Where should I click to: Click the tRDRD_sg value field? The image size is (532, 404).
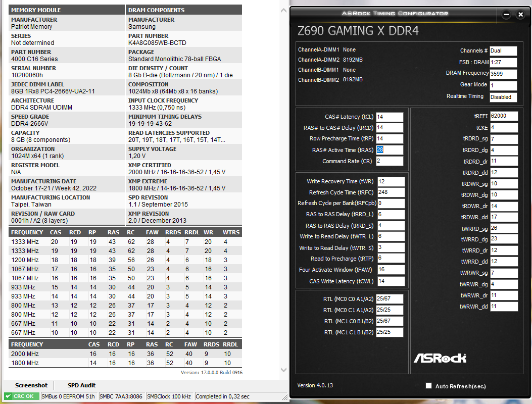pyautogui.click(x=504, y=139)
